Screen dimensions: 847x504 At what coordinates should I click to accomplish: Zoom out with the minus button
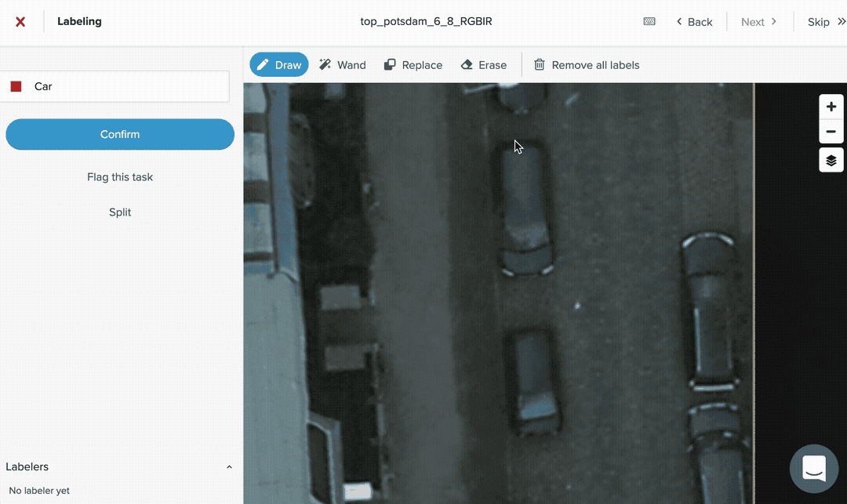point(831,132)
